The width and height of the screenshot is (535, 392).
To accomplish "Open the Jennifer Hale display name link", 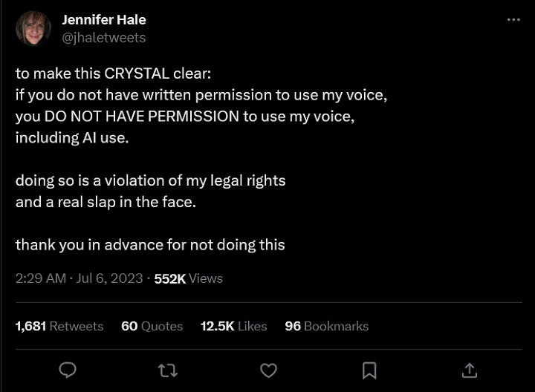I will [104, 20].
